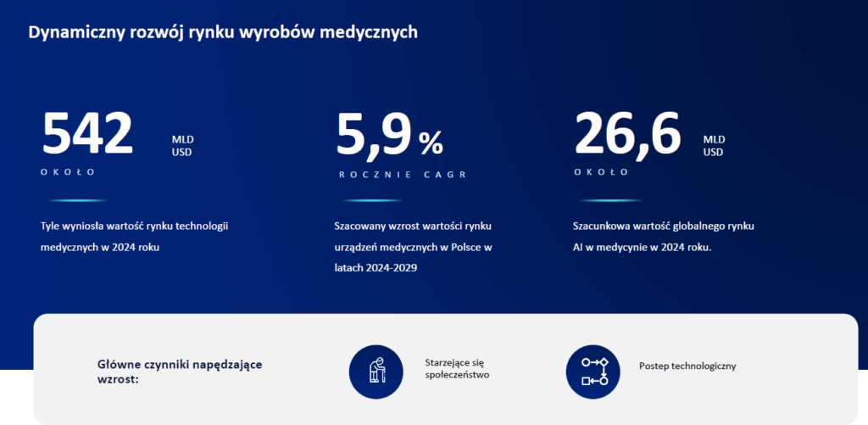868x425 pixels.
Task: Click the MLD USD unit beside 542
Action: point(182,146)
